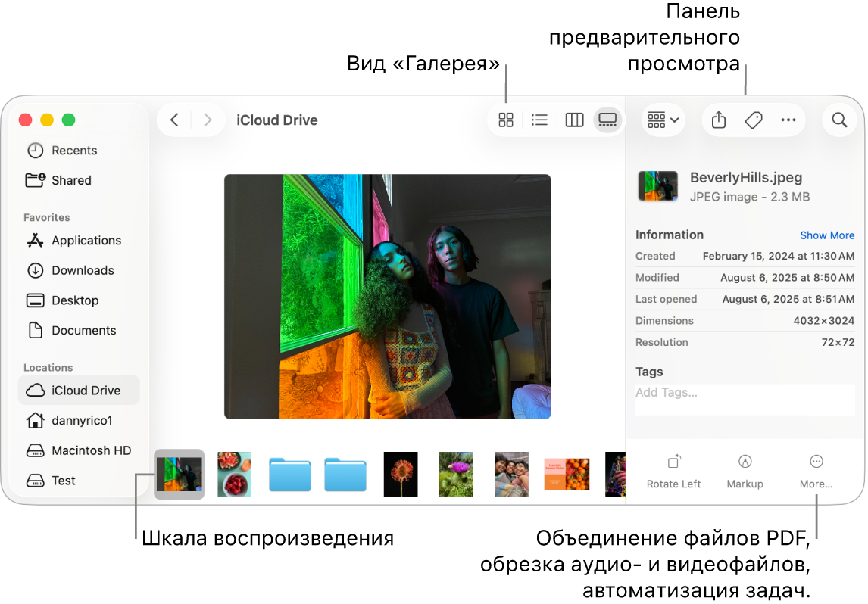
Task: Open the toolbar More actions ellipsis
Action: (x=788, y=120)
